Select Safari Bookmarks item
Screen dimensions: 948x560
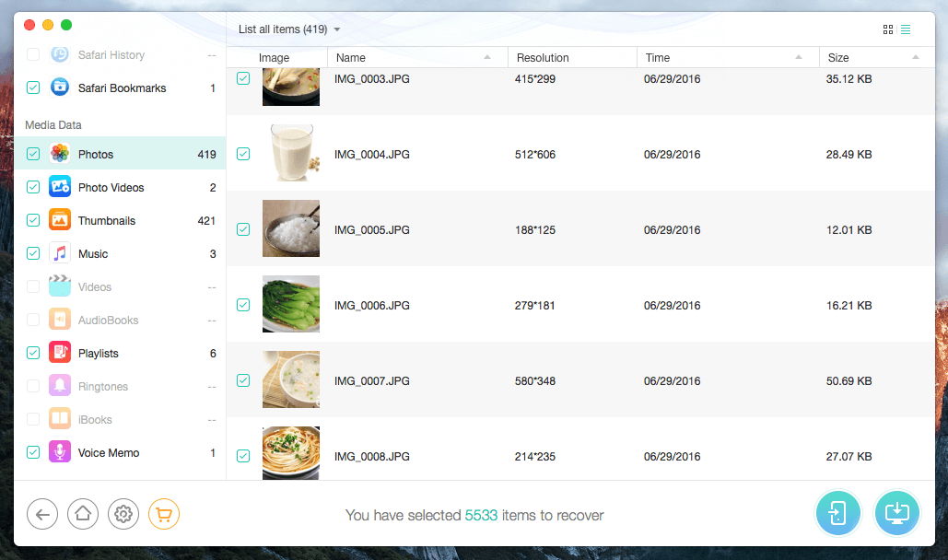[121, 87]
